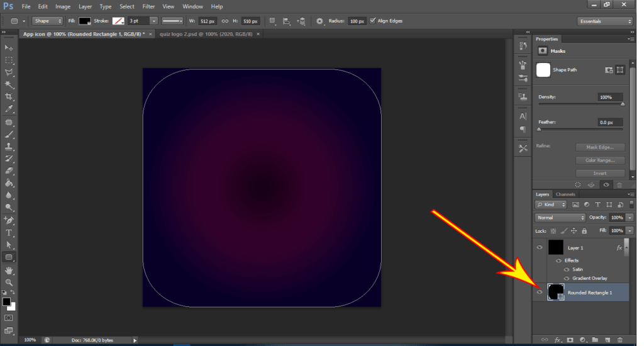Open the File menu

(x=26, y=6)
